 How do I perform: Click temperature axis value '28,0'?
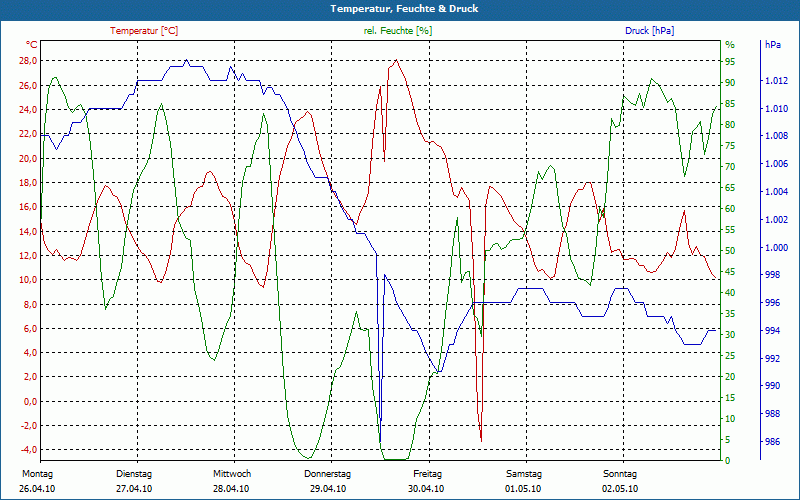point(28,61)
